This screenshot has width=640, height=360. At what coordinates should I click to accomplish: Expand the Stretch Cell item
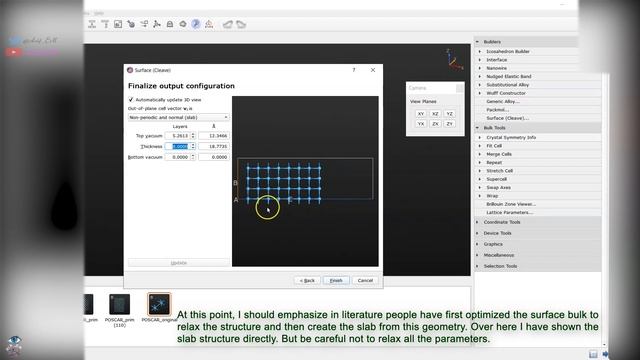pyautogui.click(x=480, y=171)
